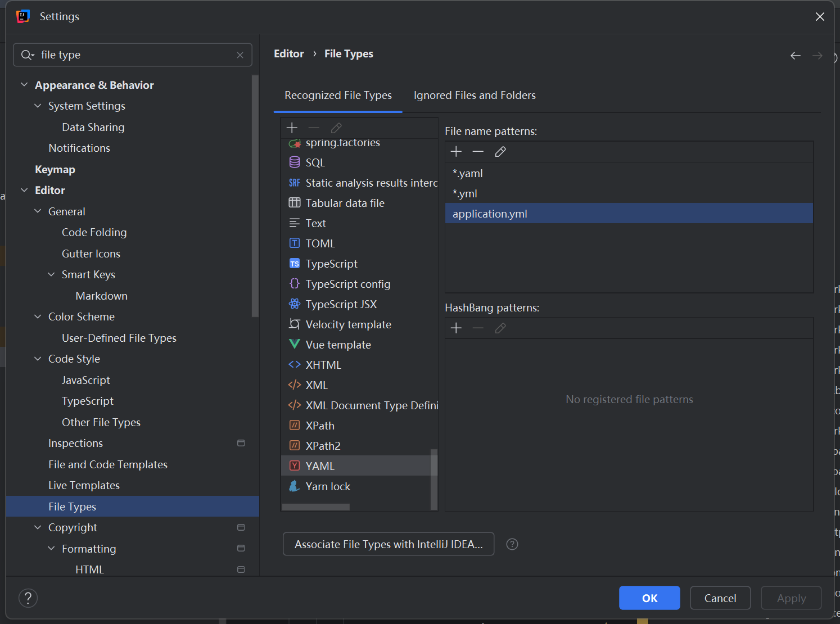
Task: Open Live Templates settings
Action: [x=84, y=485]
